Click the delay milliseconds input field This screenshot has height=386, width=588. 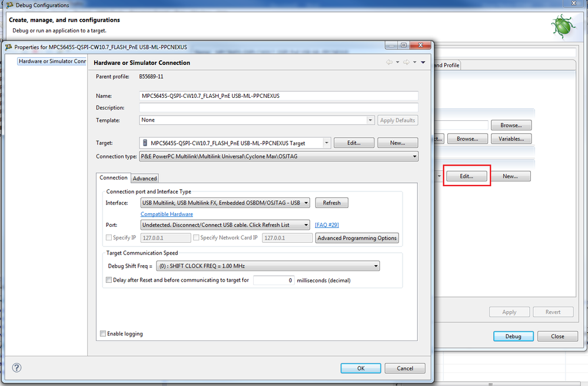[274, 280]
